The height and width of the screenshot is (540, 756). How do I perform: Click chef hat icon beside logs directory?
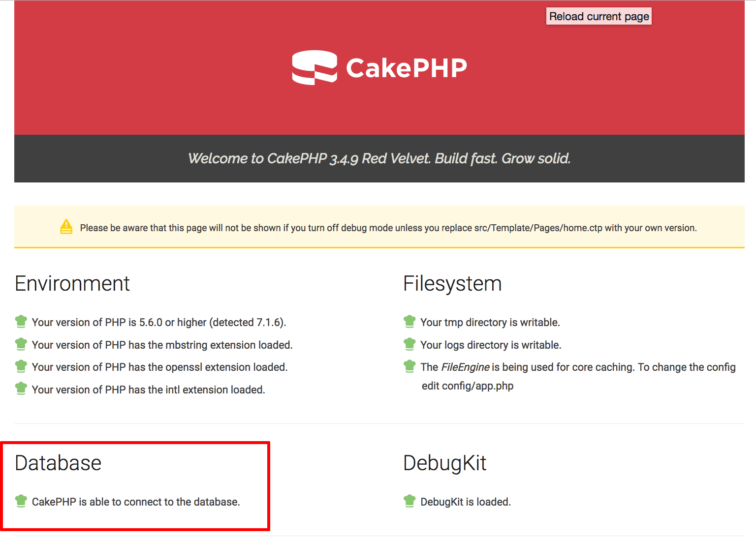[x=409, y=344]
